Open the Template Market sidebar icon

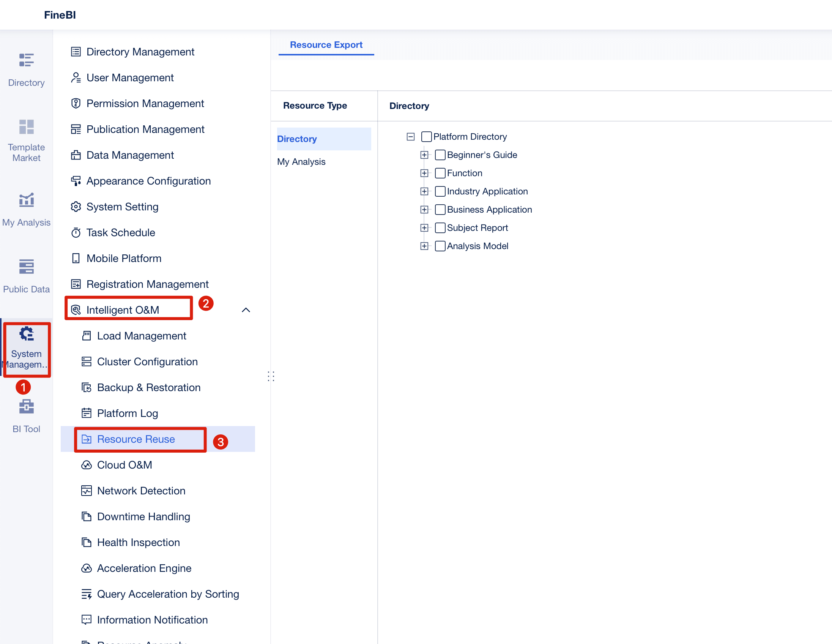[26, 127]
